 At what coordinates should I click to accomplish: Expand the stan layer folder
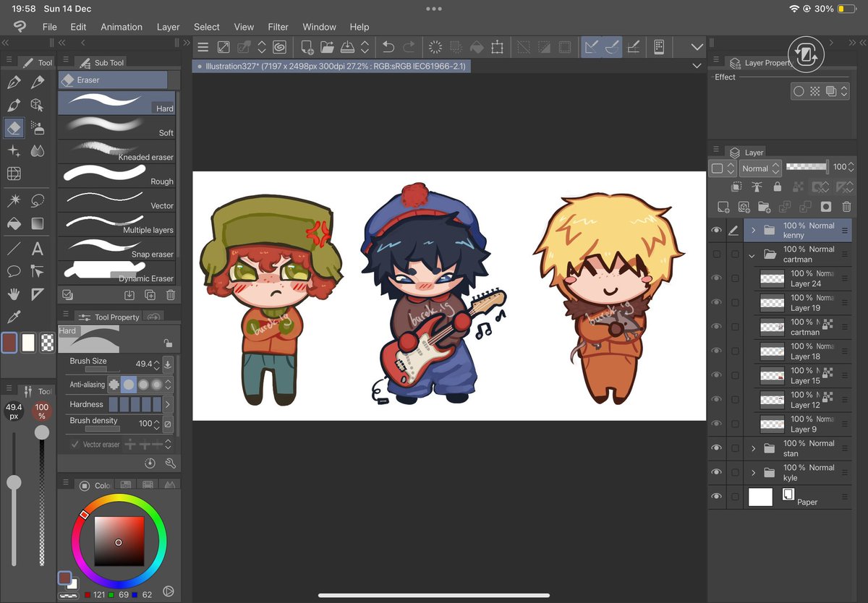click(753, 448)
